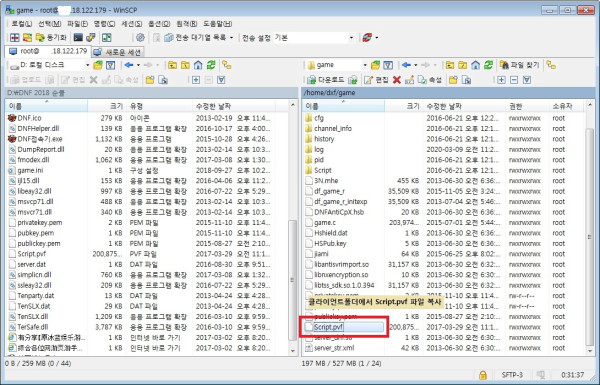Select Script.pvf in the local panel
The image size is (600, 385).
(x=32, y=254)
